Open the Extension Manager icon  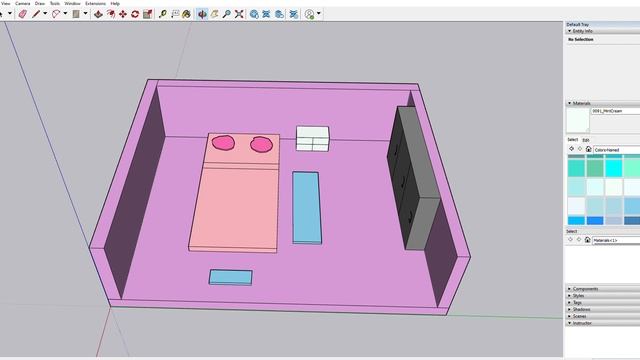[293, 14]
